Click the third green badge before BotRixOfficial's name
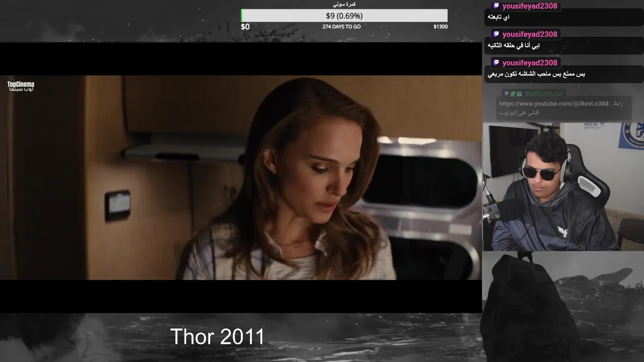Viewport: 644px width, 362px height. 519,94
